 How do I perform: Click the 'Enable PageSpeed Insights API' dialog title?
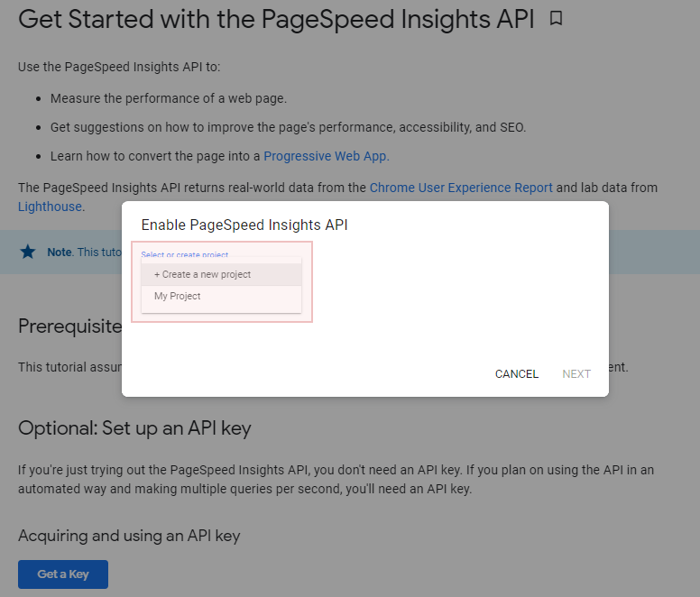click(x=244, y=225)
